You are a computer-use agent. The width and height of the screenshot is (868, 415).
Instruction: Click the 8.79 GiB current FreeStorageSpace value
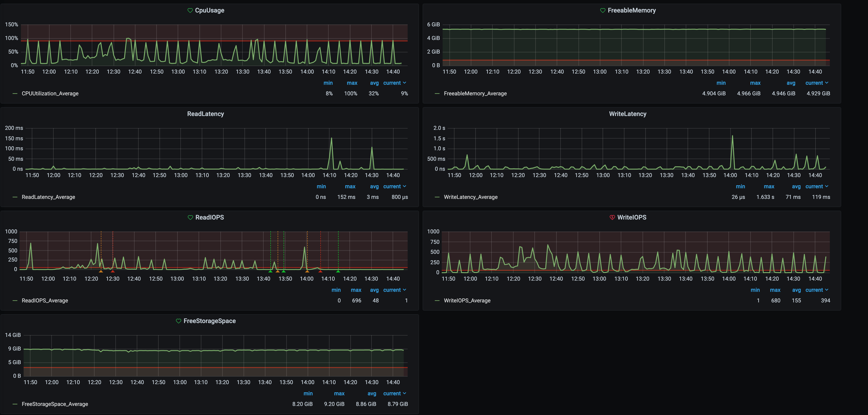[x=398, y=404]
